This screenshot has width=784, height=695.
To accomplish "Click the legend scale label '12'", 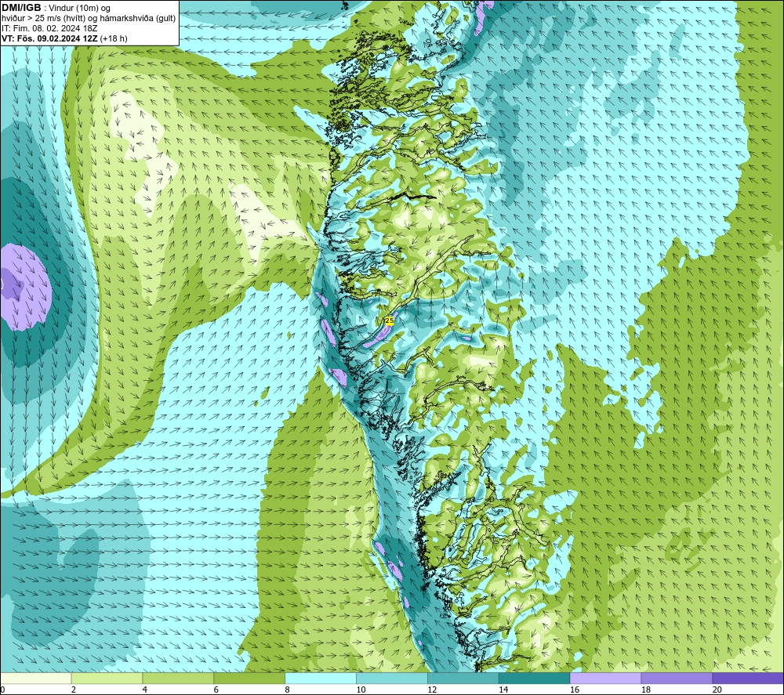I will click(432, 690).
